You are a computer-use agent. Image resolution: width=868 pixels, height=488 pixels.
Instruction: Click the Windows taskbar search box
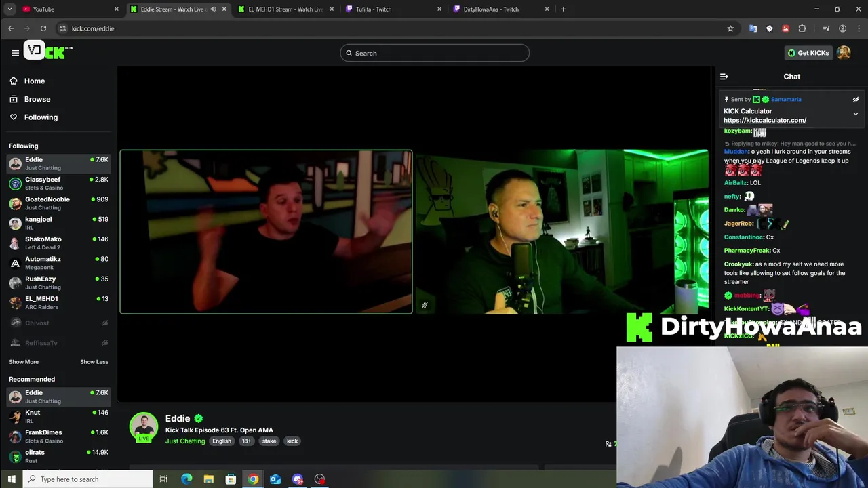point(87,479)
